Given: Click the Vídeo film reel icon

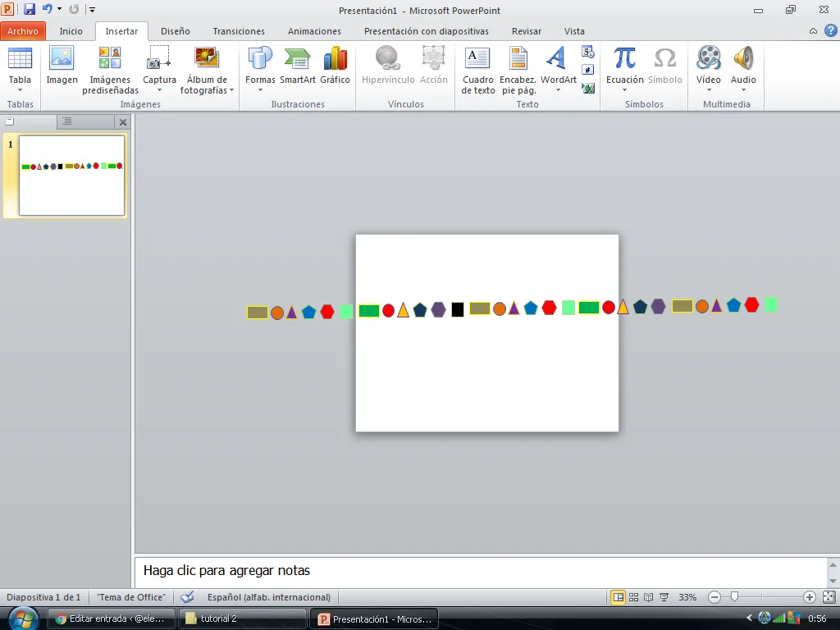Looking at the screenshot, I should pyautogui.click(x=708, y=58).
